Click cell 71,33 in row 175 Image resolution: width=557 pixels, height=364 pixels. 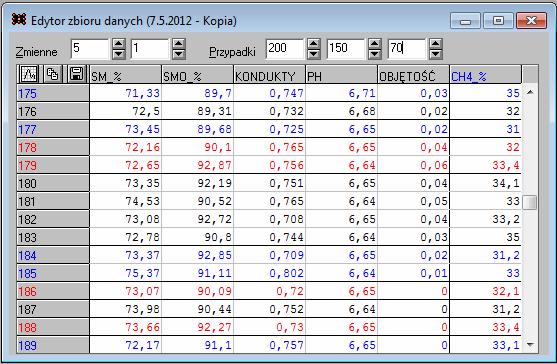click(x=125, y=93)
